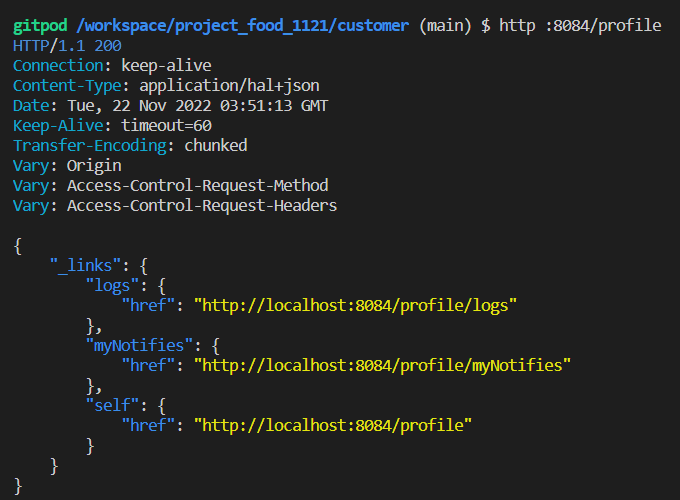Open the http://localhost:8084/profile/myNotifies link
The height and width of the screenshot is (500, 680).
(382, 366)
